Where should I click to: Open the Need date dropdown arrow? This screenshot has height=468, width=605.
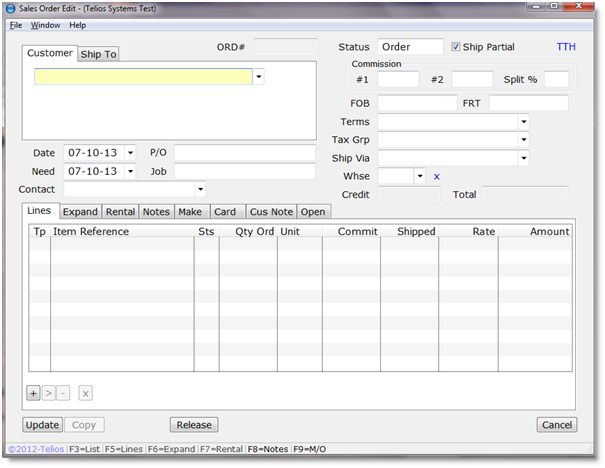tap(130, 171)
